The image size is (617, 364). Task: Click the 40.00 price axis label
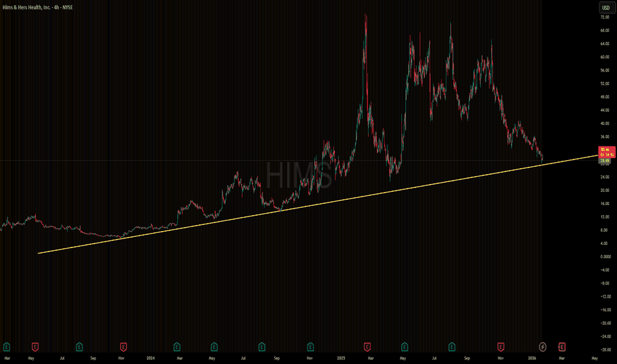tap(605, 123)
